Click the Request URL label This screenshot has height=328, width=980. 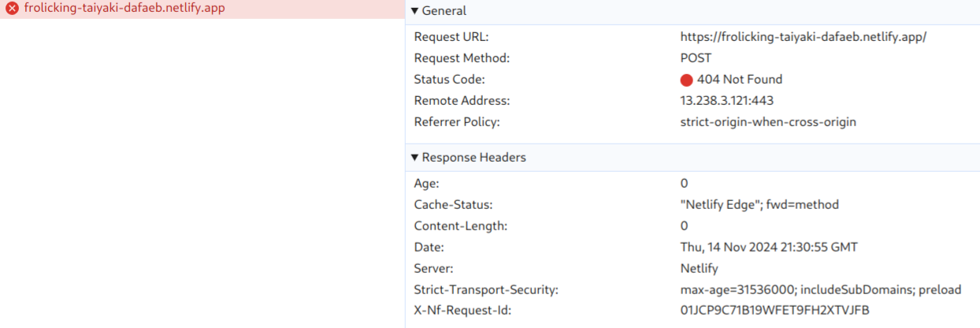tap(451, 37)
